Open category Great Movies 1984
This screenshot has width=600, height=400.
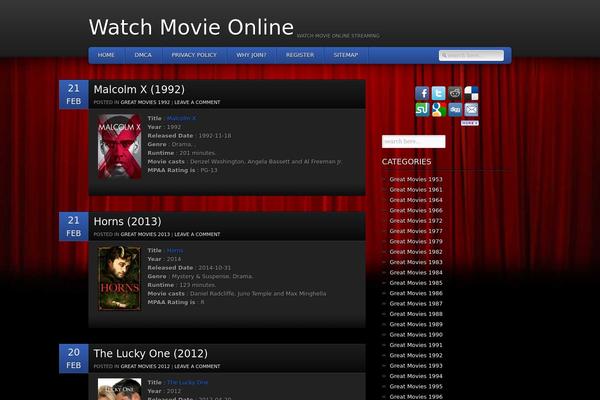pos(416,272)
